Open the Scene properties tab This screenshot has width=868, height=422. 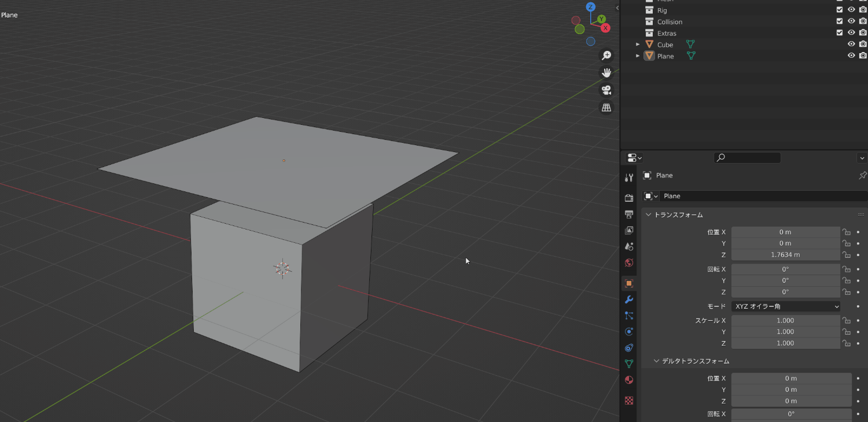coord(629,246)
